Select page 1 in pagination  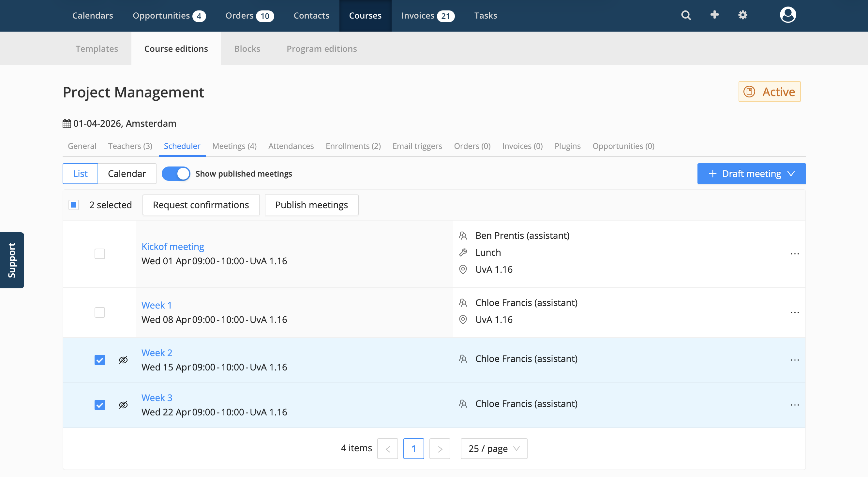pyautogui.click(x=413, y=449)
